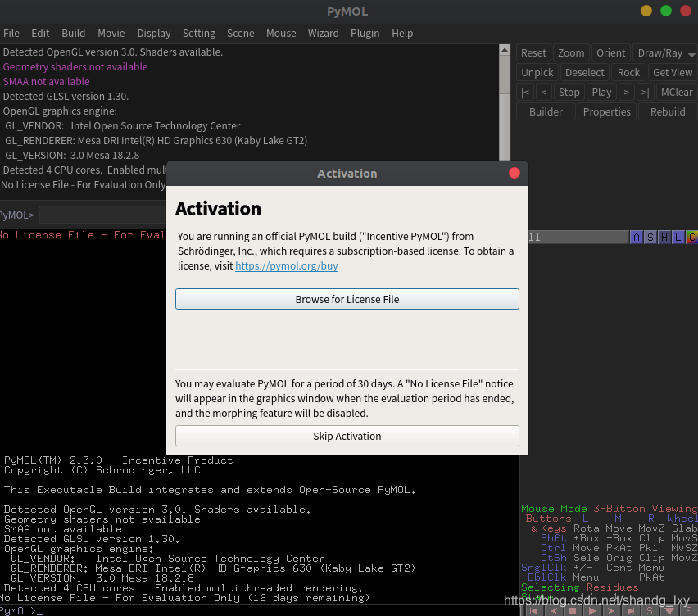698x616 pixels.
Task: Click the S show button for 'all'
Action: click(650, 238)
